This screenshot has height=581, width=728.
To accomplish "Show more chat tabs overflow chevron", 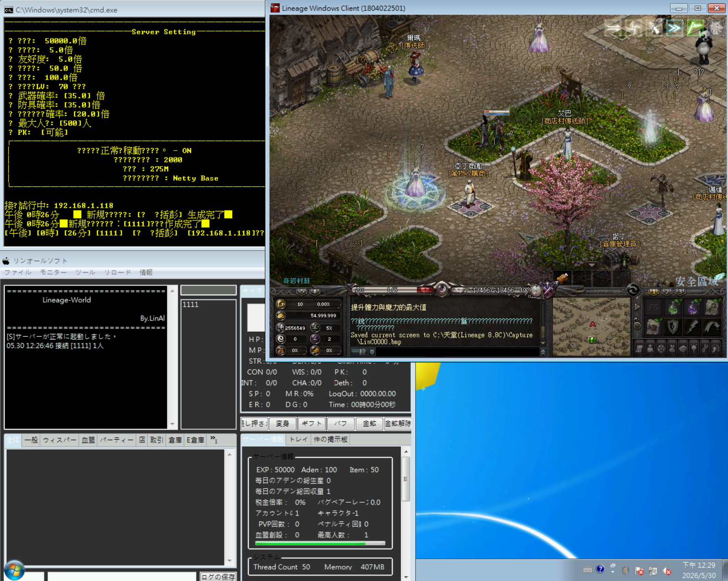I will point(214,440).
